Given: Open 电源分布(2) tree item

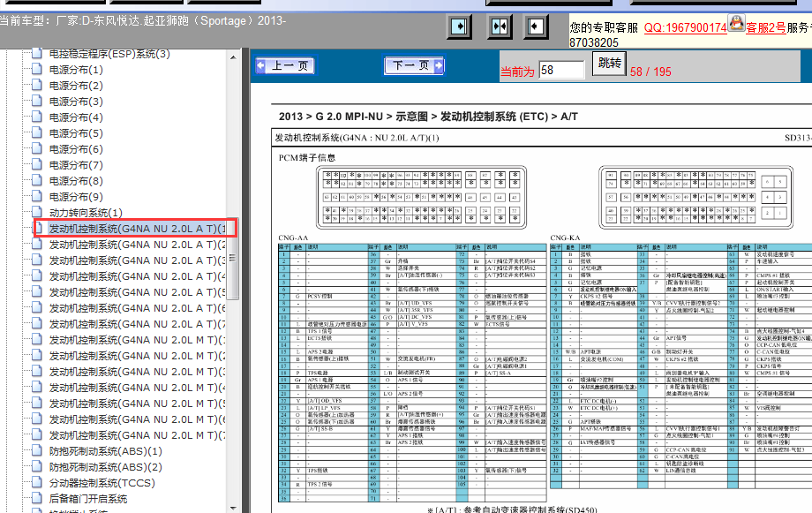Looking at the screenshot, I should (x=76, y=86).
